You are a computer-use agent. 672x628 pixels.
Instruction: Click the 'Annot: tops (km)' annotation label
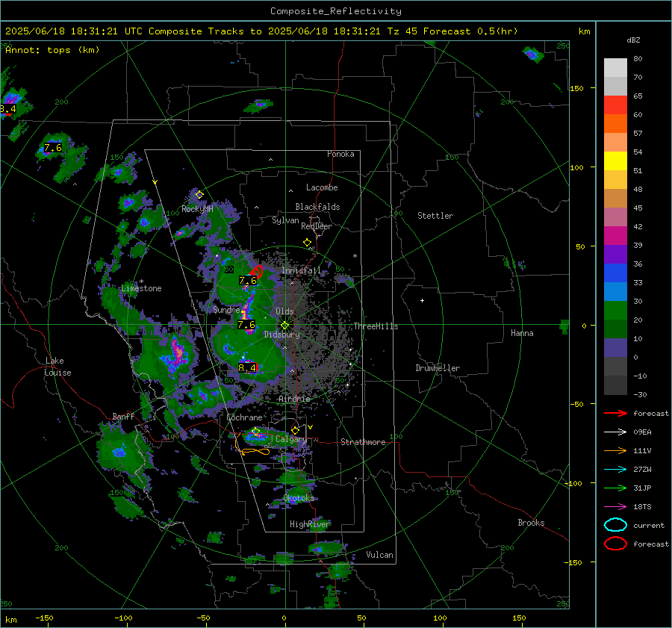point(52,50)
